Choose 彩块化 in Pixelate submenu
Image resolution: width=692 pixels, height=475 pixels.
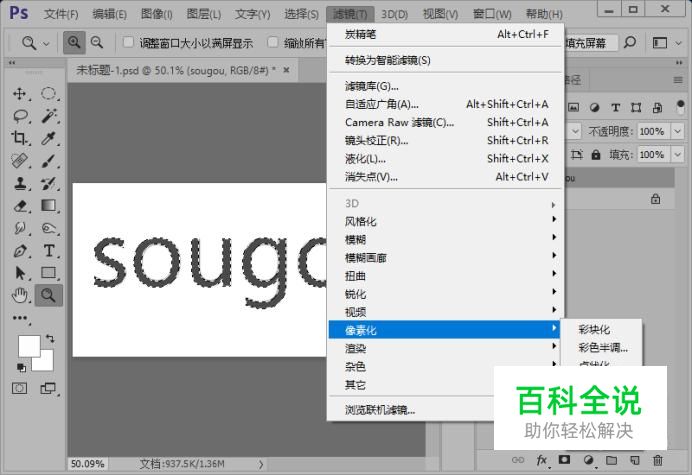(x=601, y=329)
